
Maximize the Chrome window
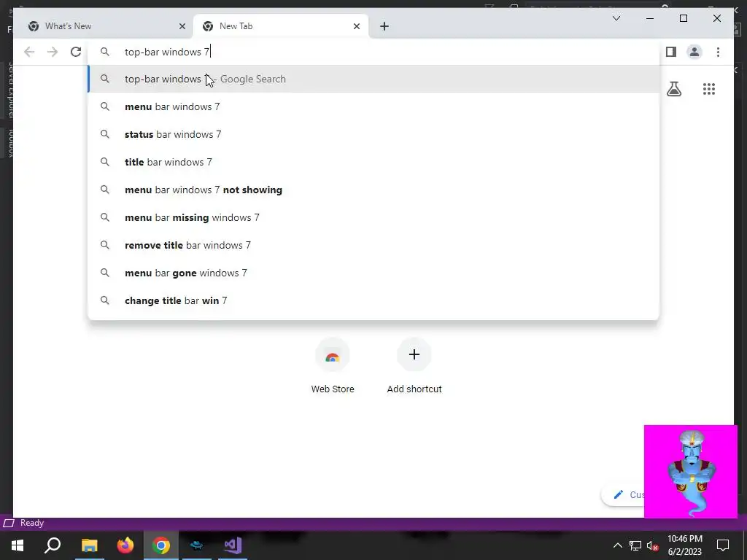[683, 18]
